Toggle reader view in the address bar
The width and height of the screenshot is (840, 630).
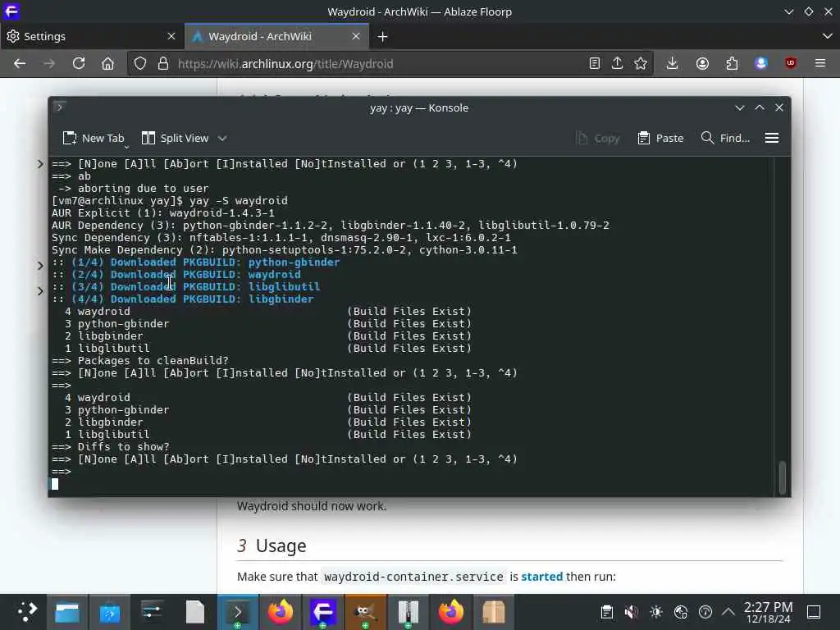point(594,64)
